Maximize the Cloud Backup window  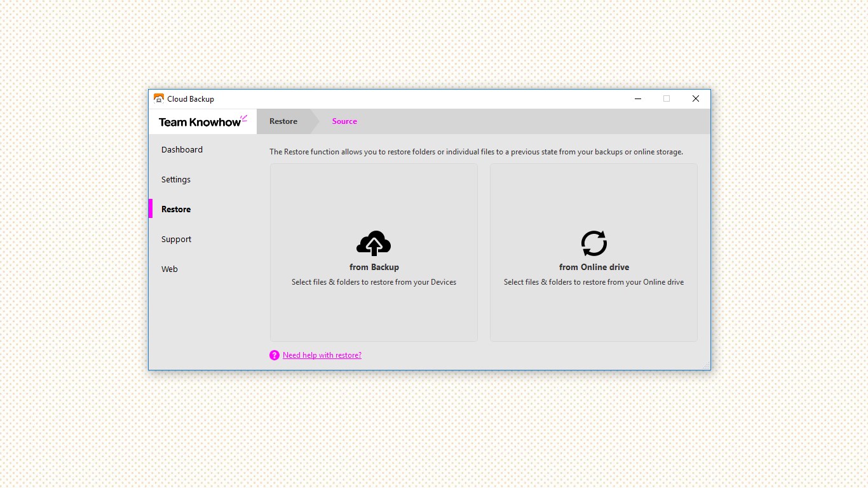(667, 98)
